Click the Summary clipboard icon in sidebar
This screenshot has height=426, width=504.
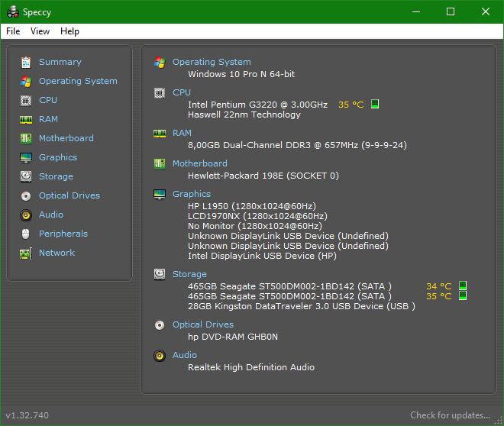point(26,63)
